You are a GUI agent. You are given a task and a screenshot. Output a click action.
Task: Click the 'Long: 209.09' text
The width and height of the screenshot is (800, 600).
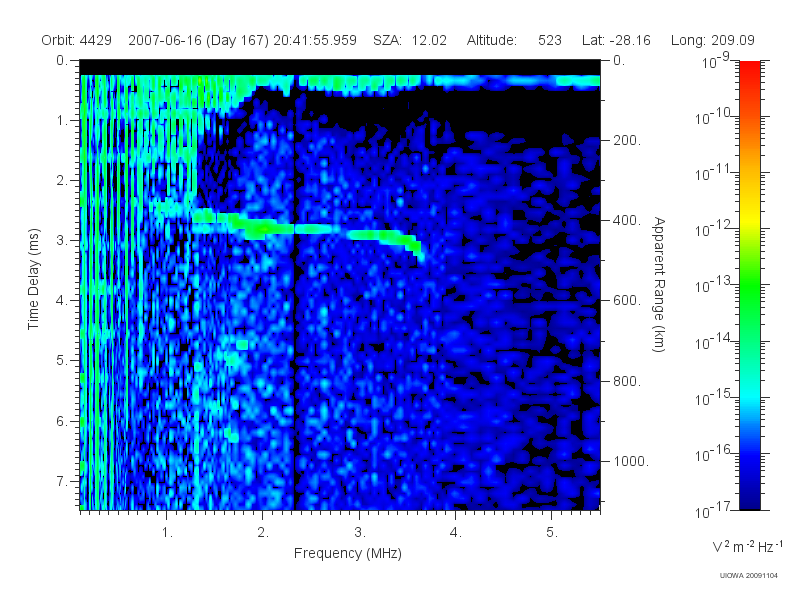712,40
